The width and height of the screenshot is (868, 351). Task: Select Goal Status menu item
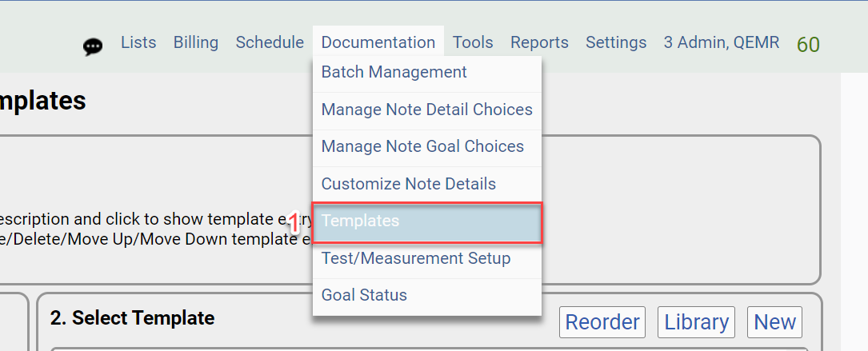[x=364, y=295]
